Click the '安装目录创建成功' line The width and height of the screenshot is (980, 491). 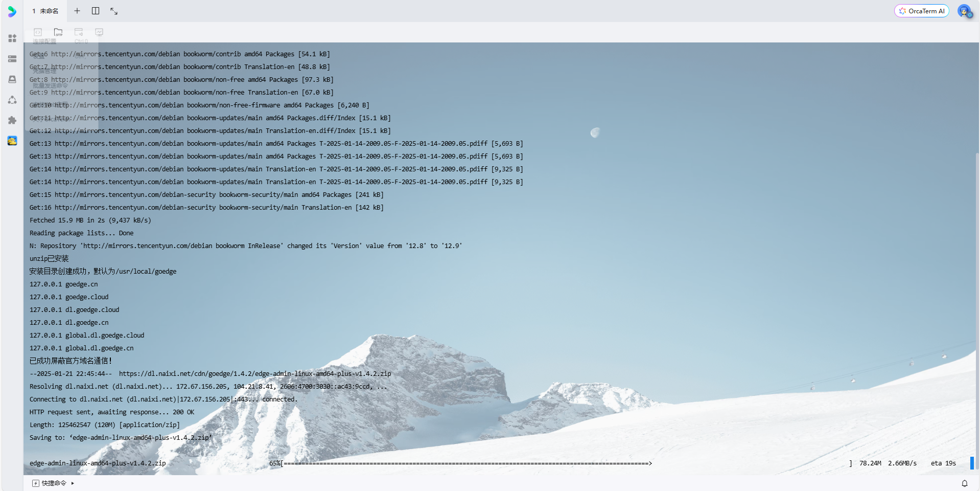tap(103, 272)
